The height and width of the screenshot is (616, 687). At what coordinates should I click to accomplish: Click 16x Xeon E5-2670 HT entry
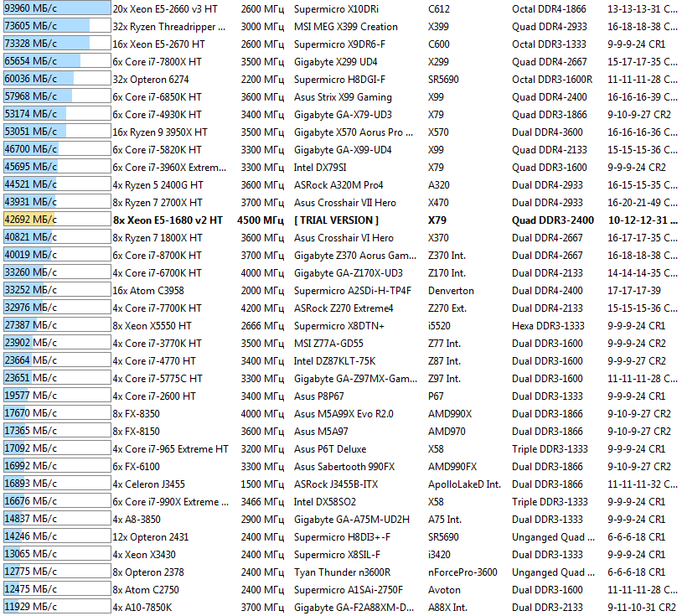[x=158, y=44]
